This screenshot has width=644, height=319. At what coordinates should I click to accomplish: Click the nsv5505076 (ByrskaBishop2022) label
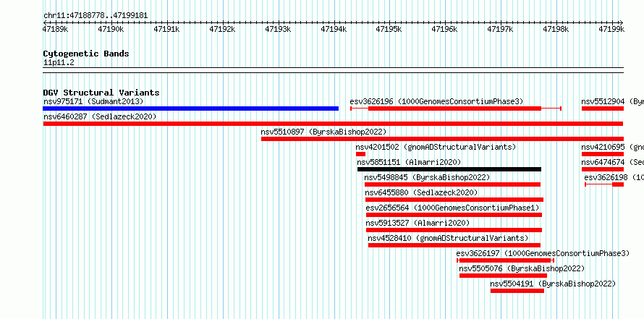pyautogui.click(x=522, y=268)
